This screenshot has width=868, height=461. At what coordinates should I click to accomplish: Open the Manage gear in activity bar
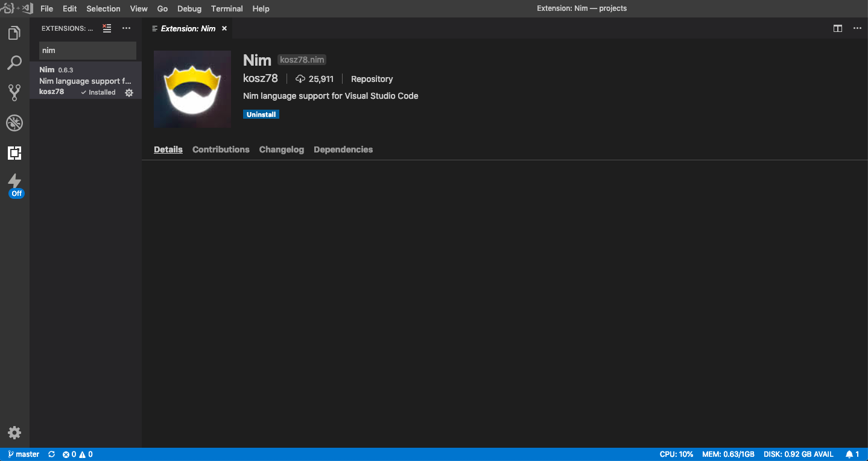click(14, 432)
